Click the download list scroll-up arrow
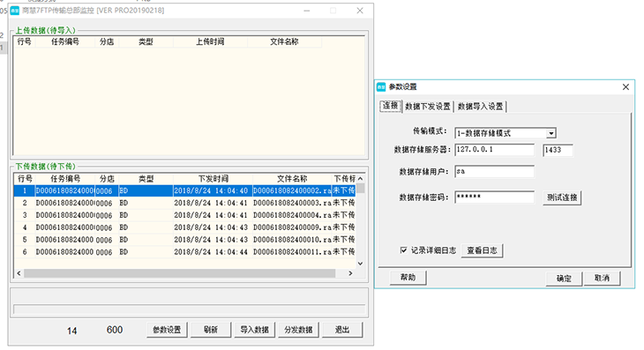Viewport: 644px width, 350px height. click(360, 178)
